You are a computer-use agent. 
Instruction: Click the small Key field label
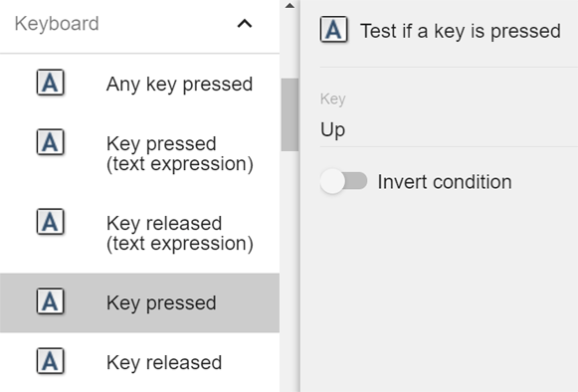333,99
